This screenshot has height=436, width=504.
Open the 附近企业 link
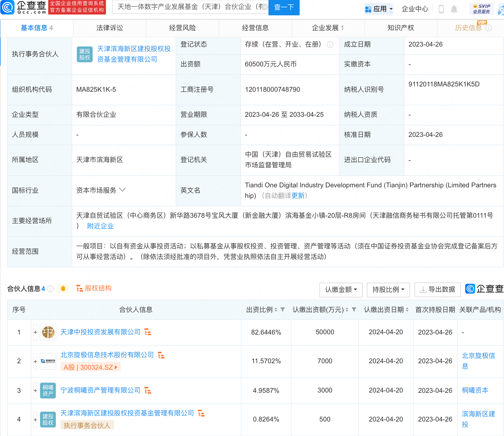(x=100, y=226)
